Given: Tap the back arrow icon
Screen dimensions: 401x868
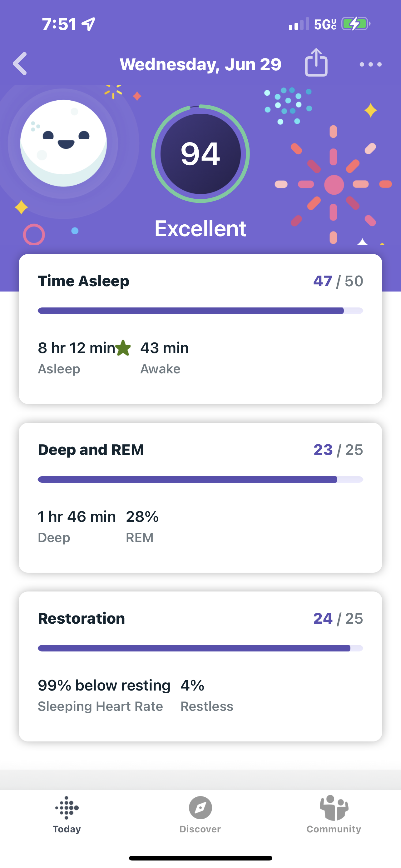Looking at the screenshot, I should pos(20,64).
